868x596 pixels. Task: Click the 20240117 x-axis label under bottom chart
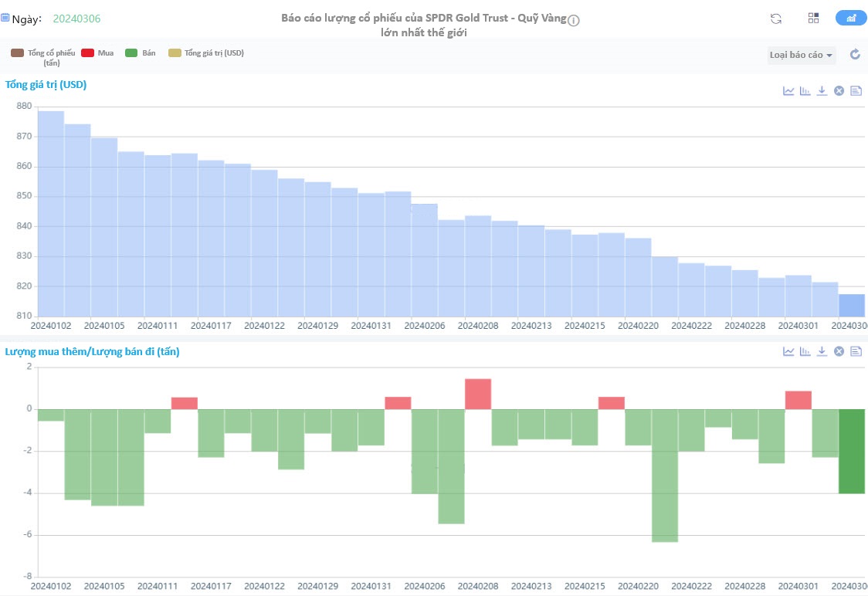point(211,586)
